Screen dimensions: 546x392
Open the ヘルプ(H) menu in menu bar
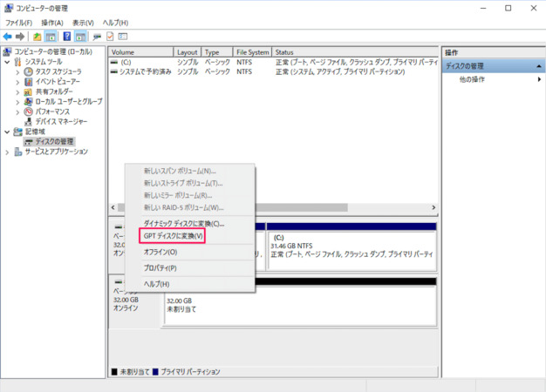tap(115, 23)
